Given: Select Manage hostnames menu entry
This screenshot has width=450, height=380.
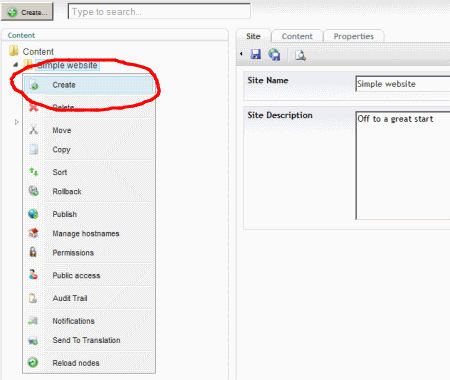Looking at the screenshot, I should (x=89, y=233).
